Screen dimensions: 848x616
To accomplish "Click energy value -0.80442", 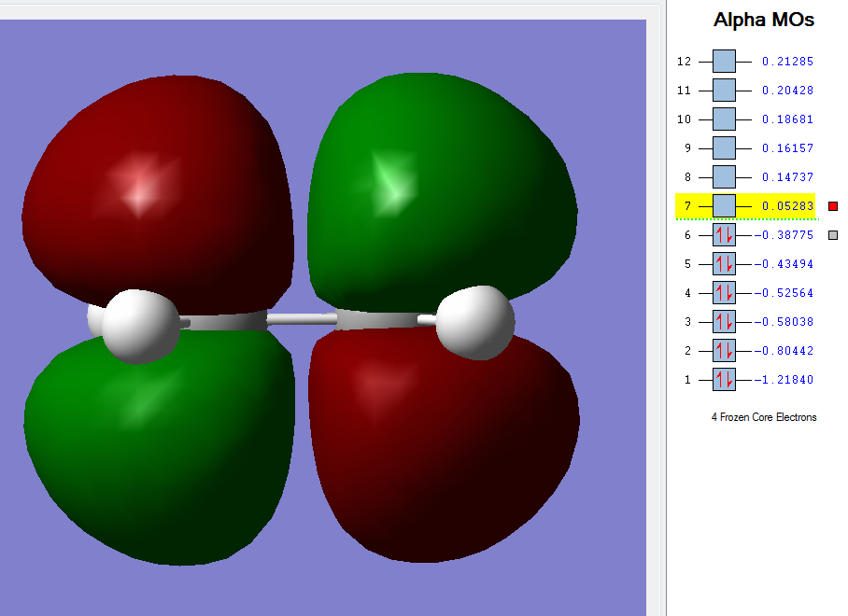I will 784,351.
